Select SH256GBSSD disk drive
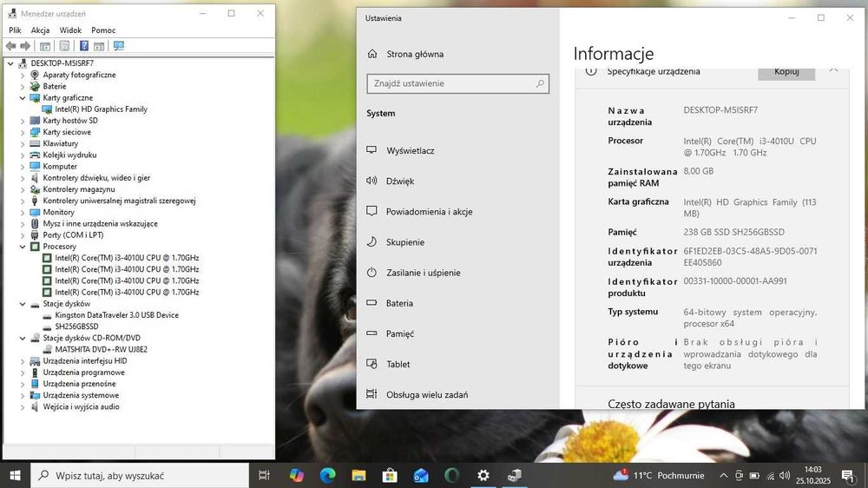Viewport: 868px width, 488px height. [76, 326]
